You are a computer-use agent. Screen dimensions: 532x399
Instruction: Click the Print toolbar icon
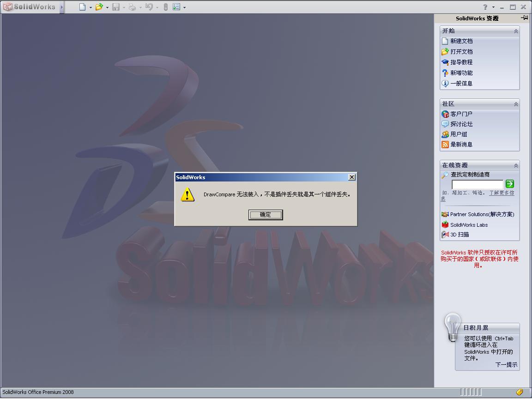133,7
